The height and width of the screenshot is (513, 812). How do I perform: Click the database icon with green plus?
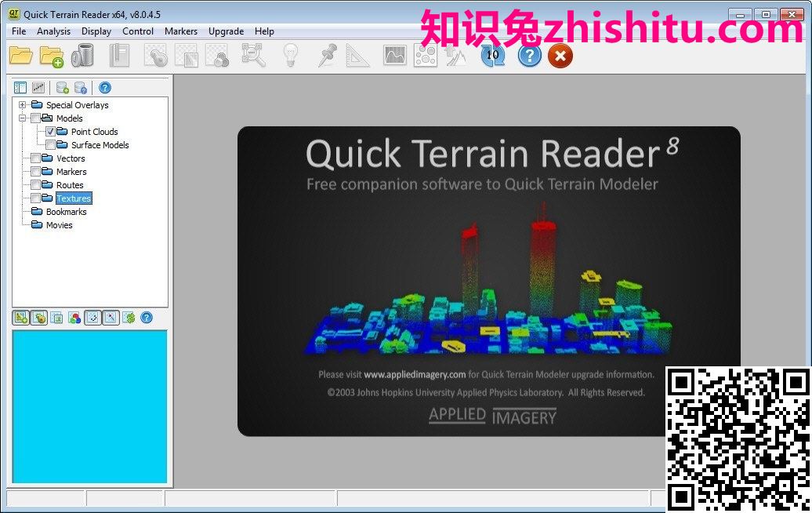click(63, 88)
